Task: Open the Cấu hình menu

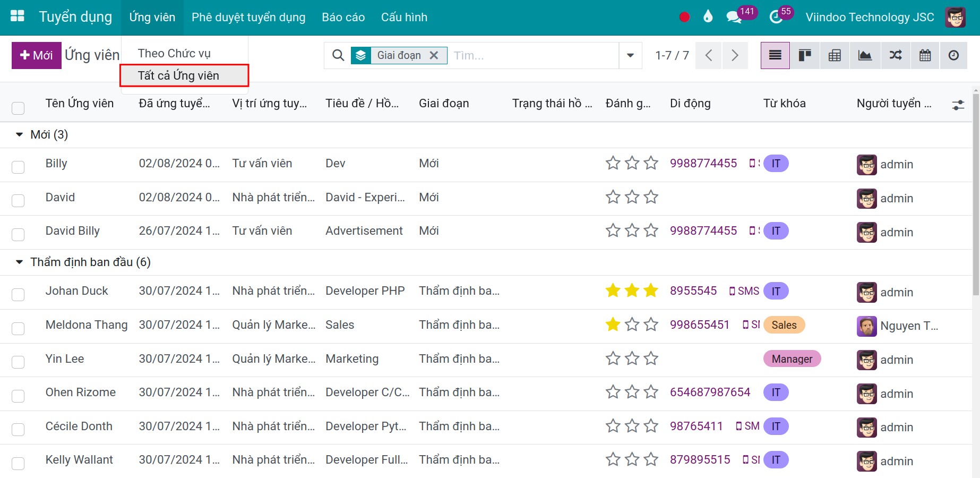Action: (404, 17)
